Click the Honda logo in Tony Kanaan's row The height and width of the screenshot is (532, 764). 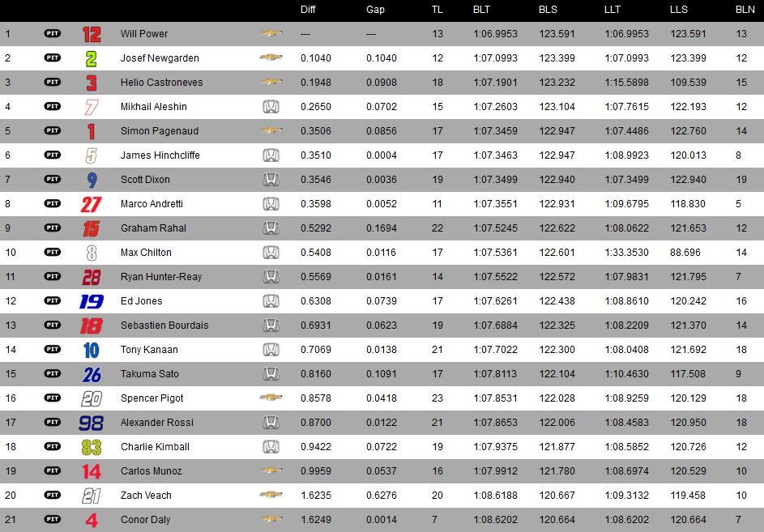click(x=271, y=349)
